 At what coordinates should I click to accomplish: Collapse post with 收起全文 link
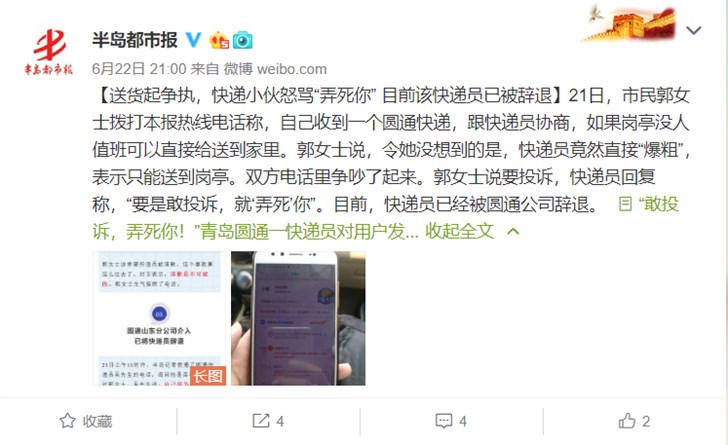click(x=459, y=231)
